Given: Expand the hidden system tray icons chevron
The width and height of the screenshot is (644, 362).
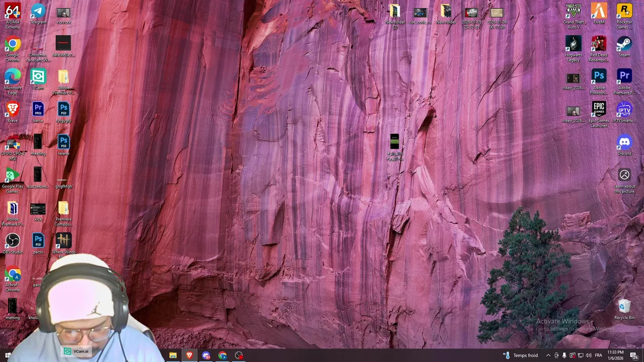Looking at the screenshot, I should point(548,355).
